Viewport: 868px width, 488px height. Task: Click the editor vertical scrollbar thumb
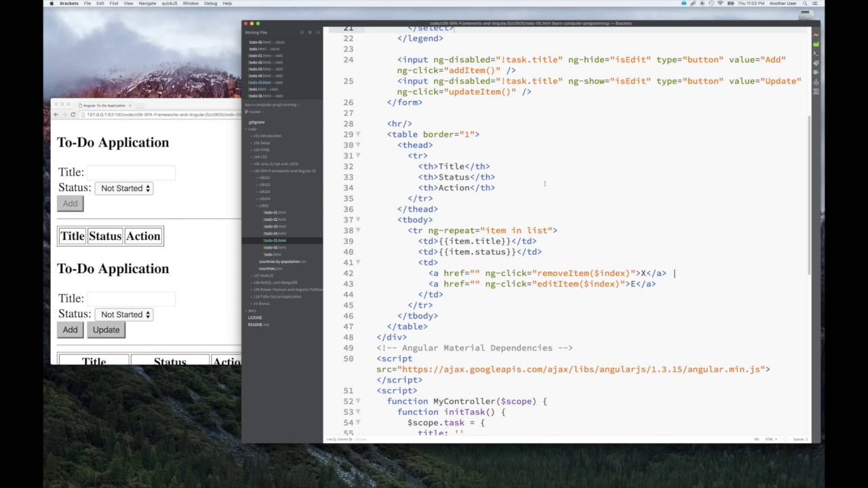click(x=809, y=195)
